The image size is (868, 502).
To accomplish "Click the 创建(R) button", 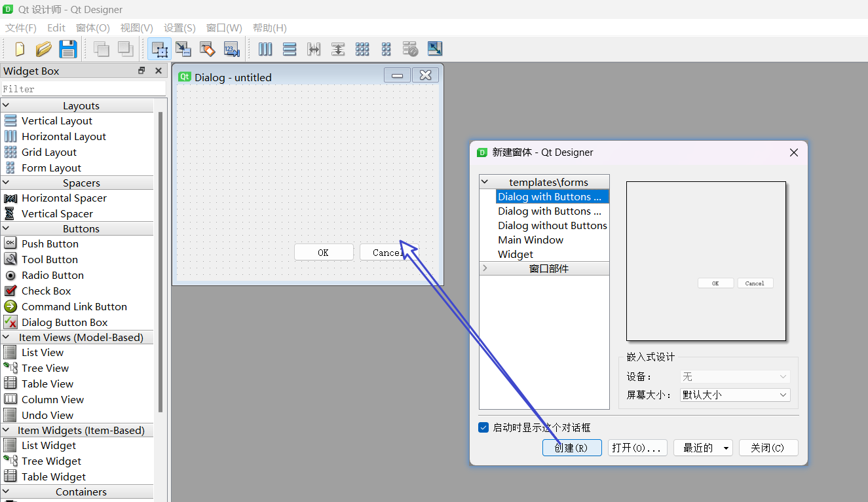I will (x=571, y=448).
